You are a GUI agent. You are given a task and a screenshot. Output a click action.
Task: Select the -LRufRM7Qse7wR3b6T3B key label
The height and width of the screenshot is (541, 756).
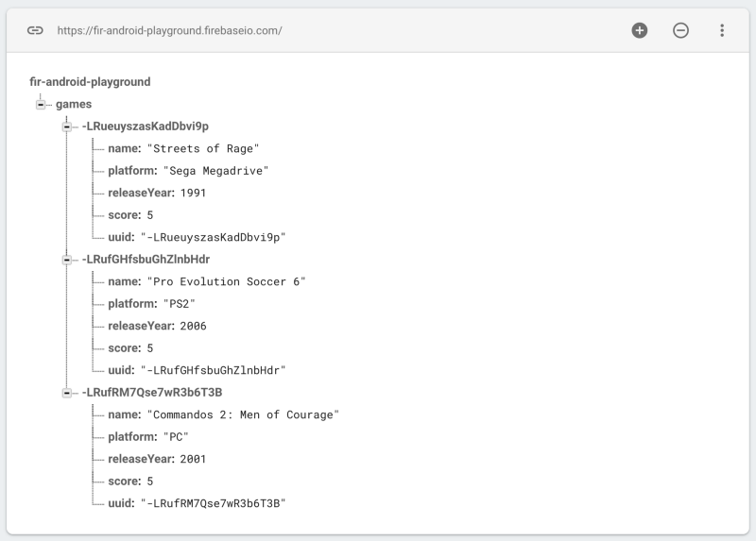click(x=152, y=392)
